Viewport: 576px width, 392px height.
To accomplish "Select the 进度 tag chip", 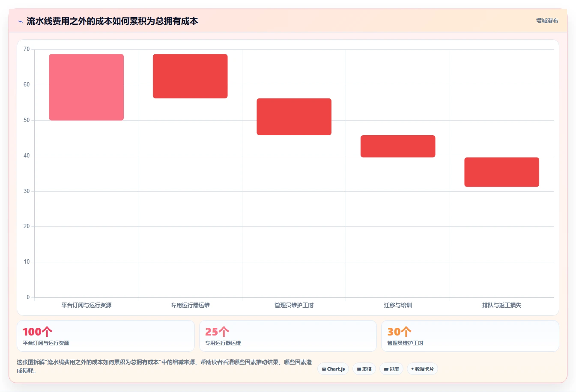I will 391,369.
